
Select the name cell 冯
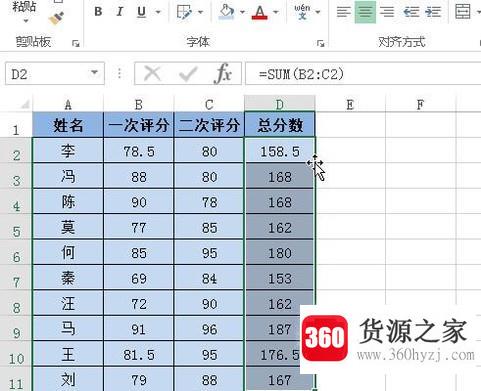pyautogui.click(x=68, y=176)
